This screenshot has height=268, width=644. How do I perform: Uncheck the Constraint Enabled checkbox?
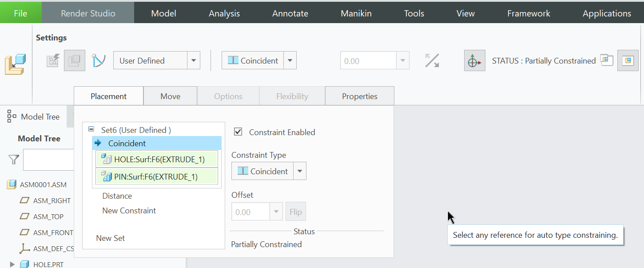[x=239, y=132]
